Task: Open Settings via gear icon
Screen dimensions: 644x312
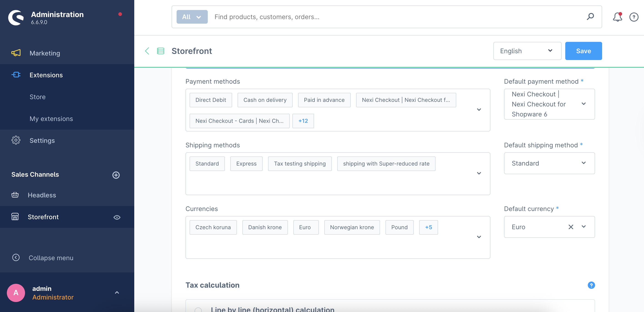Action: (16, 140)
